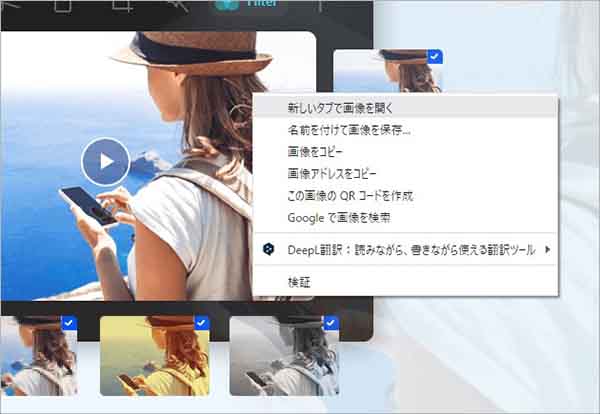This screenshot has width=600, height=414.
Task: Select the top-right thumbnail above context menu
Action: point(388,71)
